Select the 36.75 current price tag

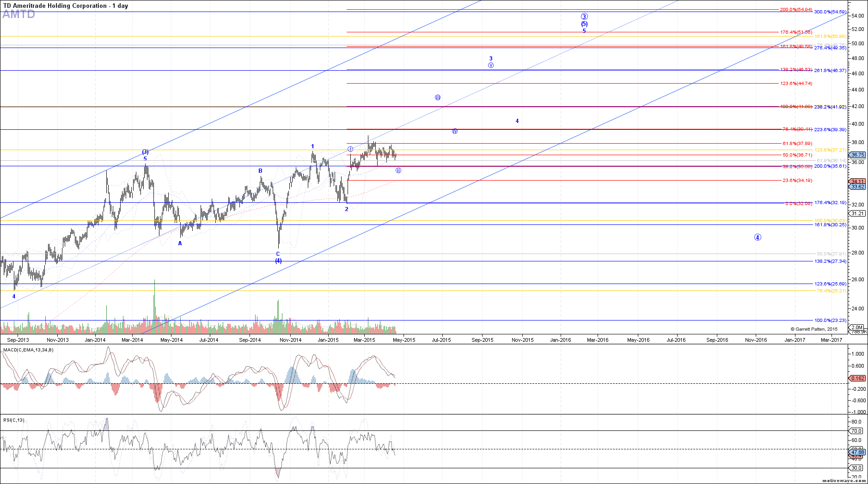pyautogui.click(x=857, y=155)
